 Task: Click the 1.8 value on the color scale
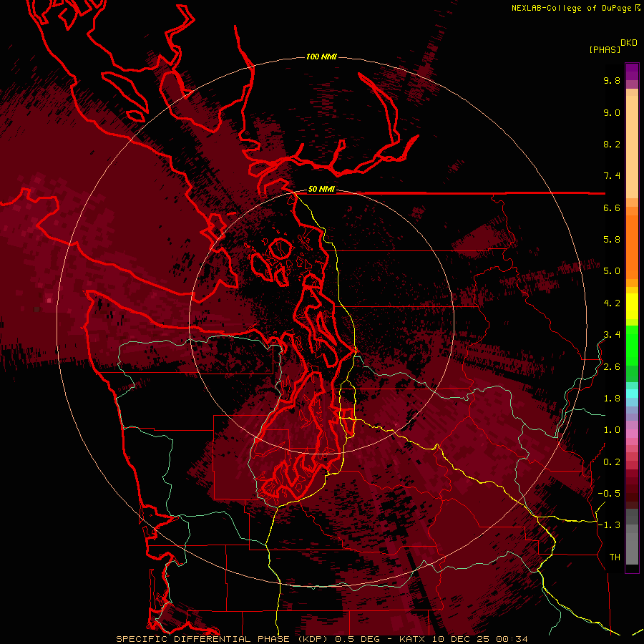point(612,399)
